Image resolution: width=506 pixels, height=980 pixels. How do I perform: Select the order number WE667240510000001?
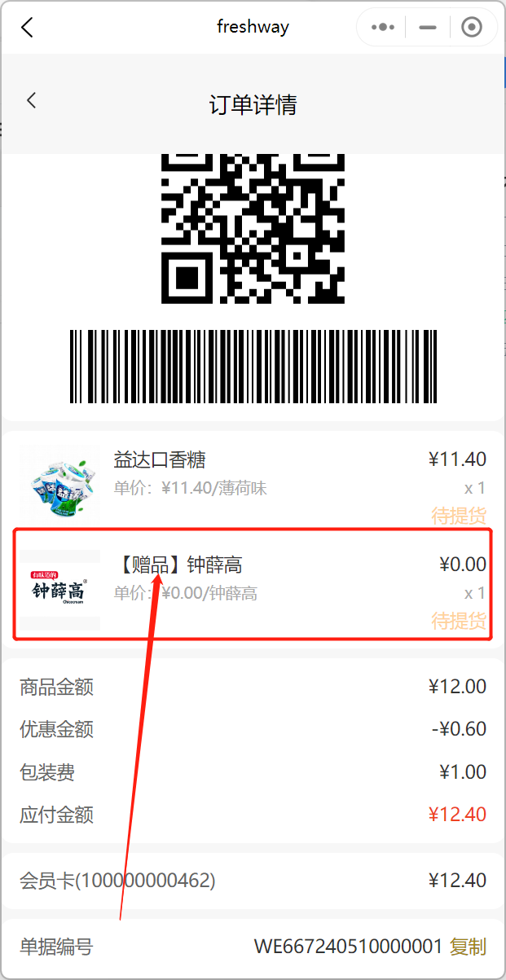click(348, 947)
